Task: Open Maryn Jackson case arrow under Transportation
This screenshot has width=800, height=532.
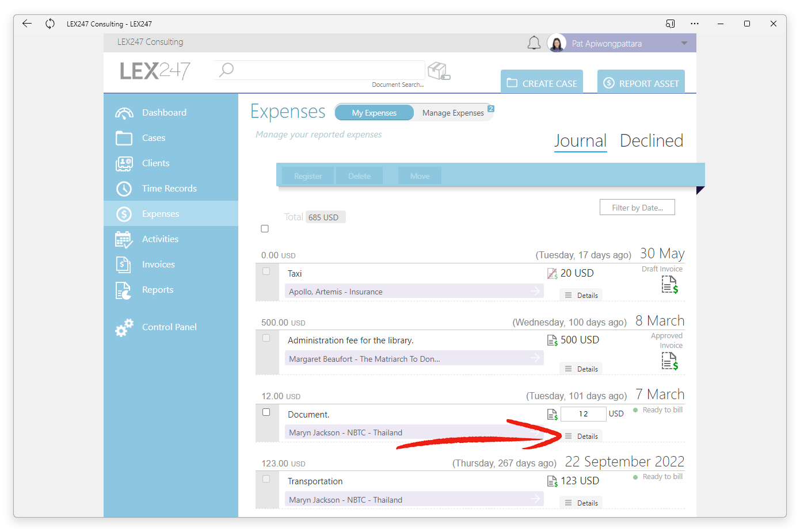Action: click(535, 499)
